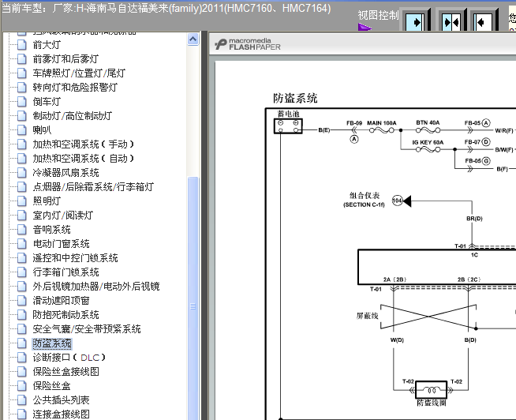Click the page icon beside 防抱死制动系统

point(22,314)
